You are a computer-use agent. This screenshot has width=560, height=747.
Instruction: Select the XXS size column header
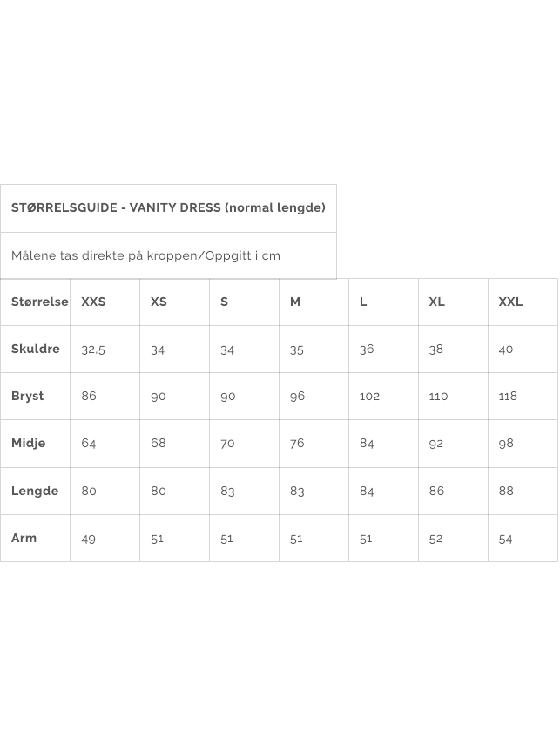93,302
